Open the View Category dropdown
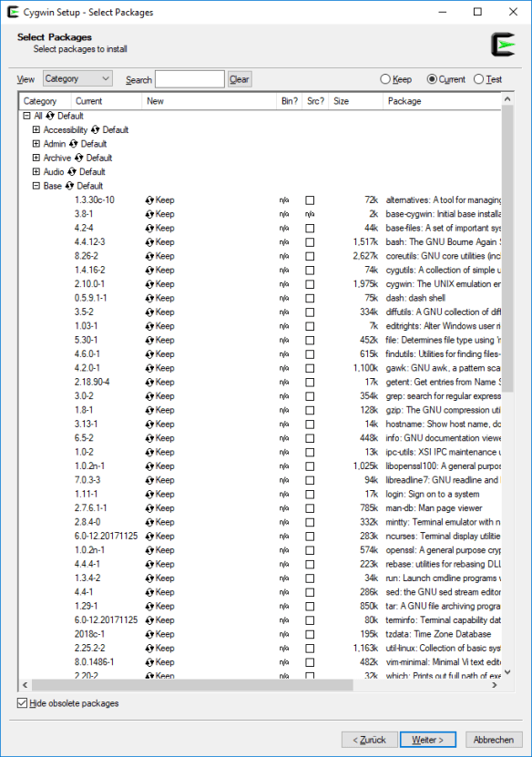This screenshot has width=532, height=757. (77, 78)
